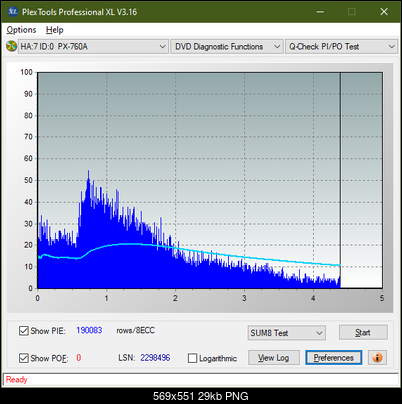
Task: Expand the SUM8 Test dropdown
Action: [287, 333]
